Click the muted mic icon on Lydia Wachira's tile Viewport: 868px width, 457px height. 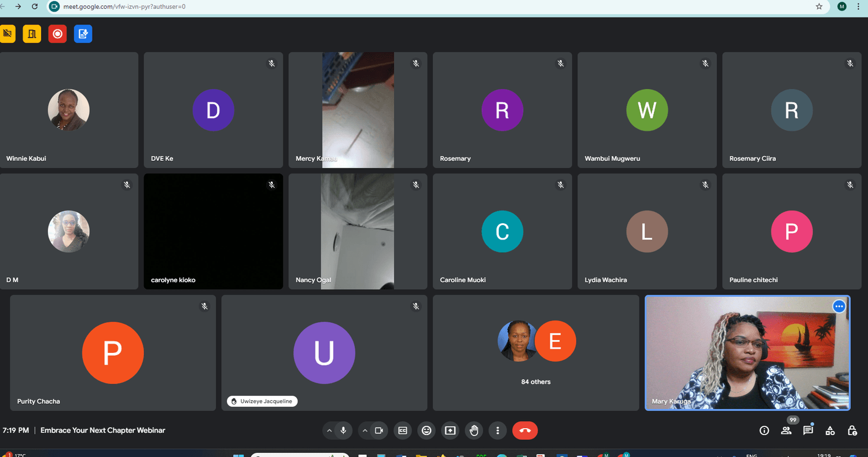coord(705,185)
